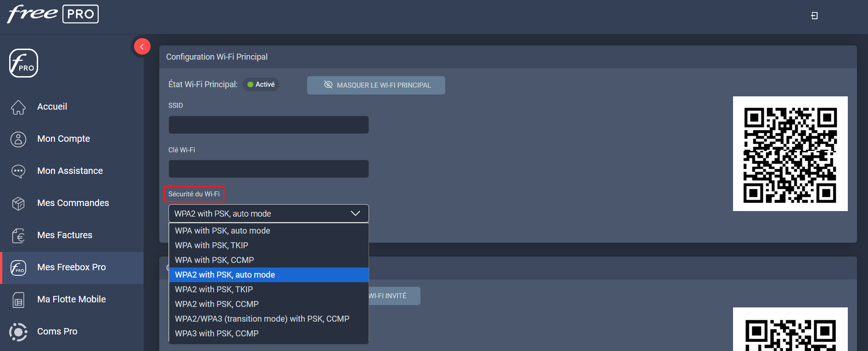This screenshot has height=351, width=868.
Task: Pick WPA with PSK, TKIP option
Action: 211,245
